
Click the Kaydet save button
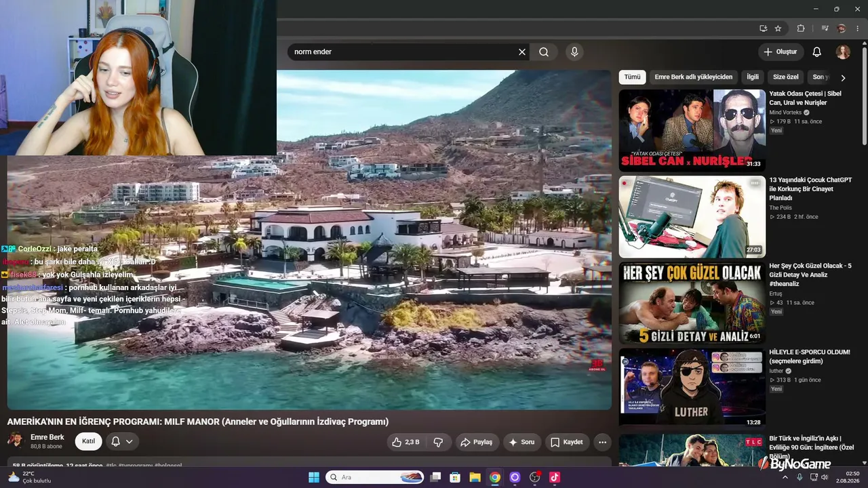coord(566,442)
